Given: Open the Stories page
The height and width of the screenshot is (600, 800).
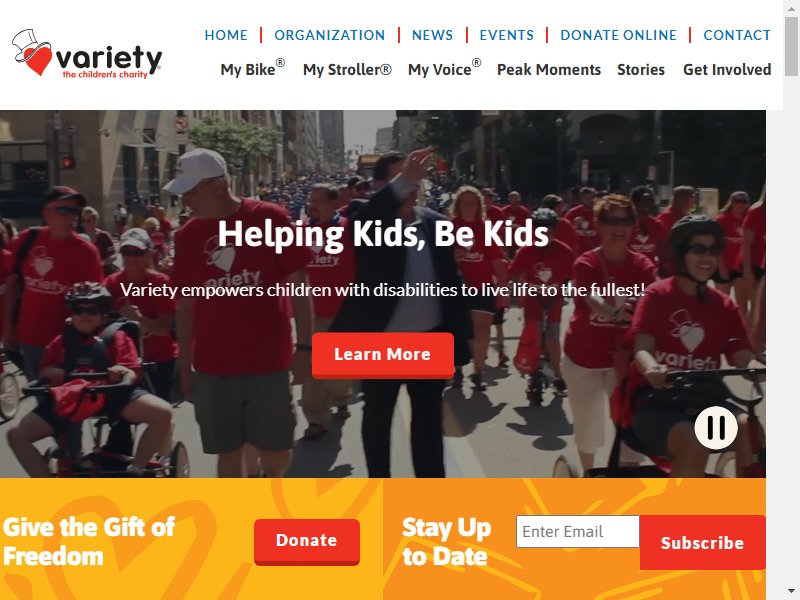Looking at the screenshot, I should coord(641,69).
